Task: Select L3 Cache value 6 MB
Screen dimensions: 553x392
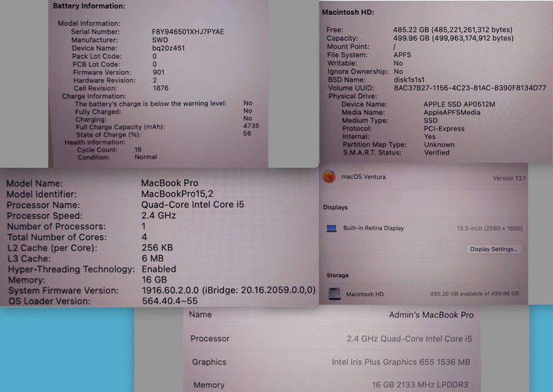Action: pos(152,259)
